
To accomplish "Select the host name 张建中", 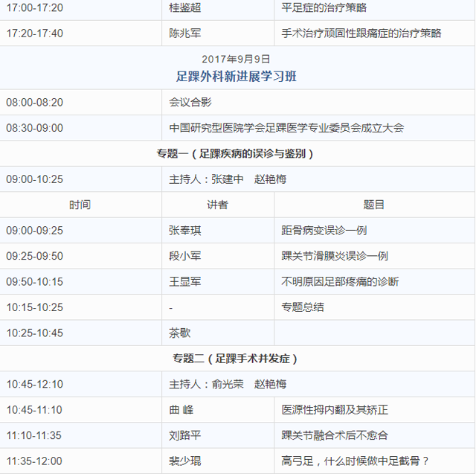I will (x=228, y=179).
